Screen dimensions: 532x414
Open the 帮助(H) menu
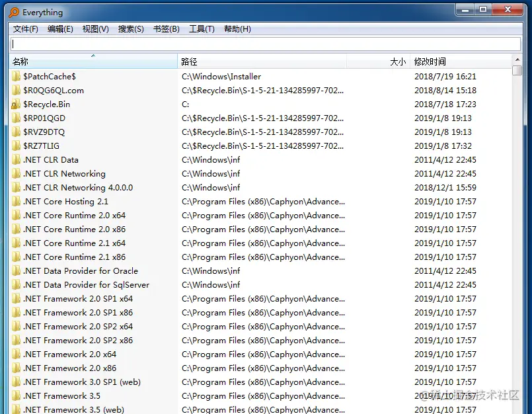[x=237, y=29]
